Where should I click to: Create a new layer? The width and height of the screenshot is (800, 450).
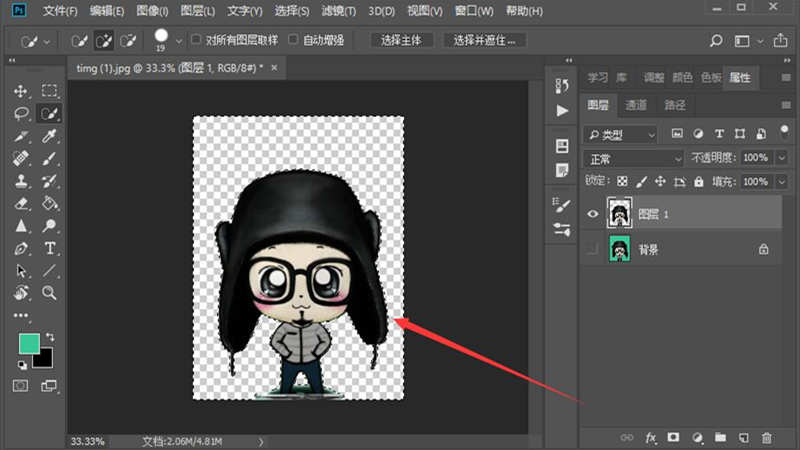(x=744, y=438)
